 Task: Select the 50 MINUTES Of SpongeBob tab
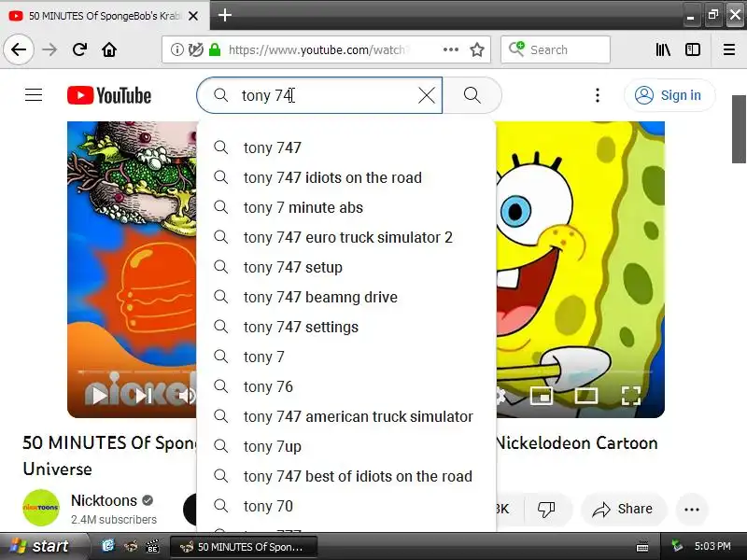coord(105,16)
